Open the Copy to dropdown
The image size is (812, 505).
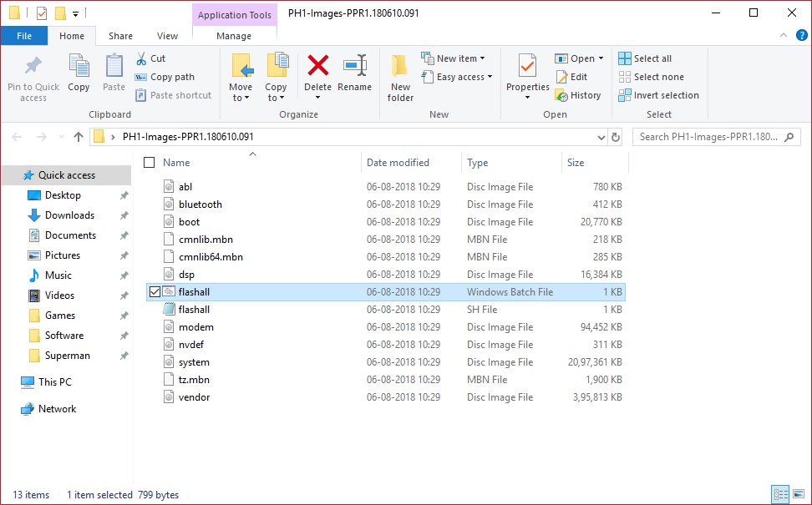[276, 78]
